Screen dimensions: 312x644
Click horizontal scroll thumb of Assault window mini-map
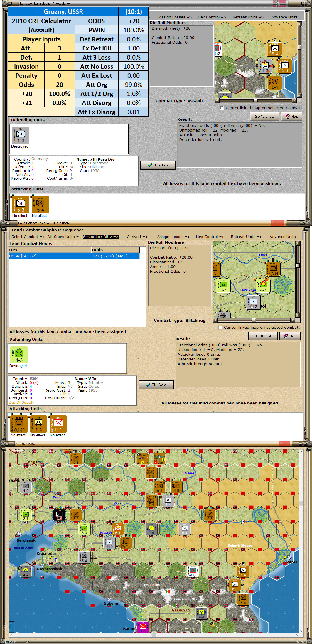pyautogui.click(x=255, y=100)
